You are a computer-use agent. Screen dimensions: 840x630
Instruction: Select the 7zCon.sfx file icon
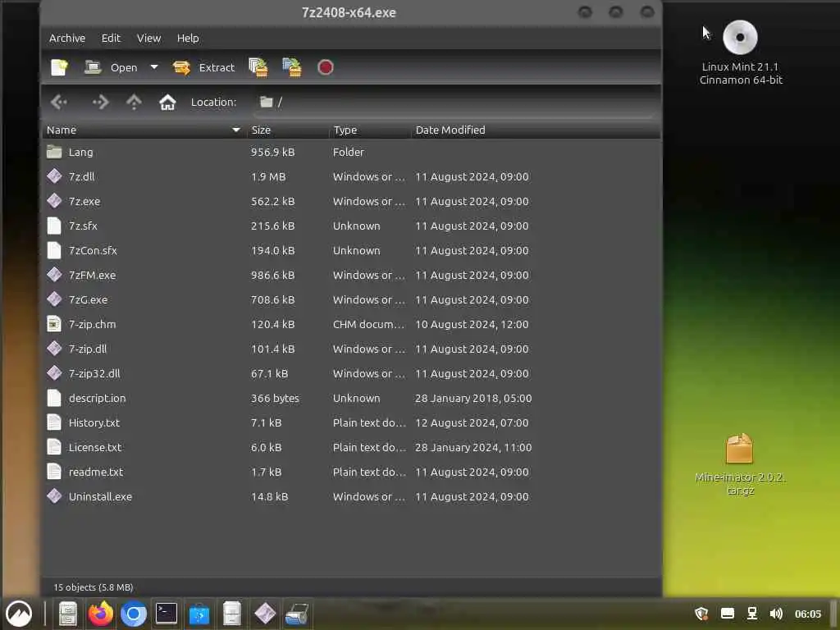pos(54,250)
